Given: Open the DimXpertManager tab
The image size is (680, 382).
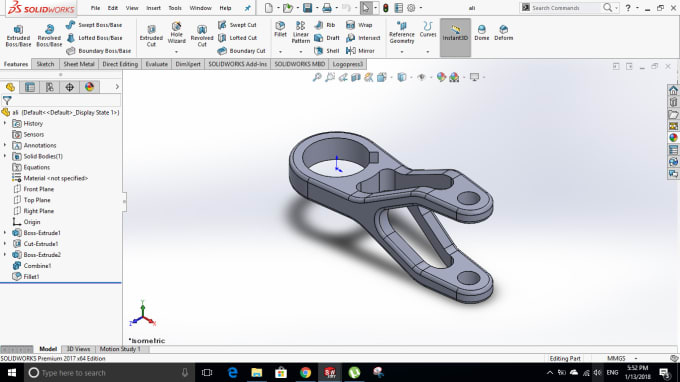Looking at the screenshot, I should 69,87.
